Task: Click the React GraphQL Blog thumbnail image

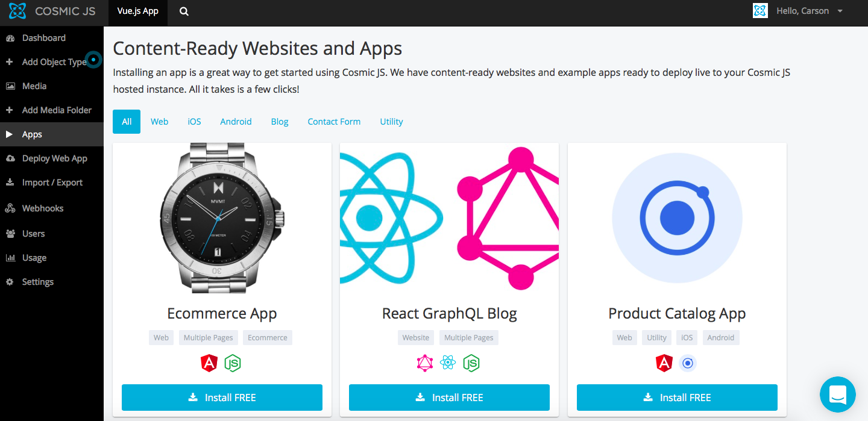Action: pos(449,219)
